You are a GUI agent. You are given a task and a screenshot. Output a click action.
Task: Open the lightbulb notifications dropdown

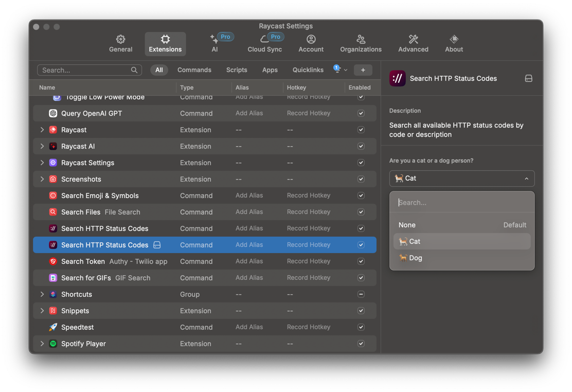(x=340, y=69)
